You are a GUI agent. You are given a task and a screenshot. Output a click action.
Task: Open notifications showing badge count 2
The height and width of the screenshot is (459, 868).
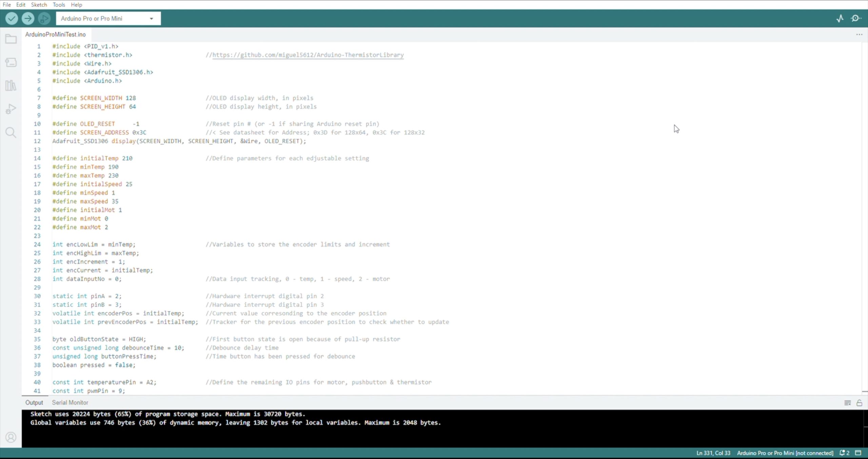(x=845, y=453)
